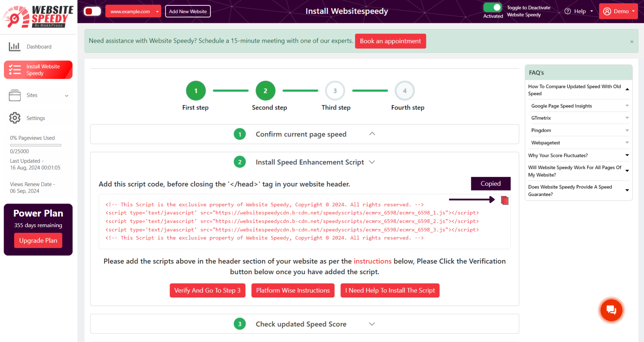Image resolution: width=644 pixels, height=342 pixels.
Task: Open Sites in the sidebar
Action: 38,95
